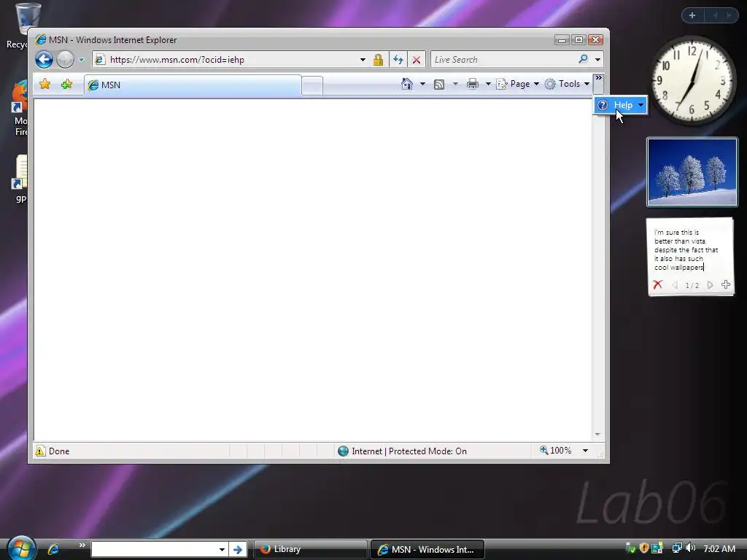The image size is (747, 560).
Task: Refresh the page with the refresh icon
Action: 398,60
